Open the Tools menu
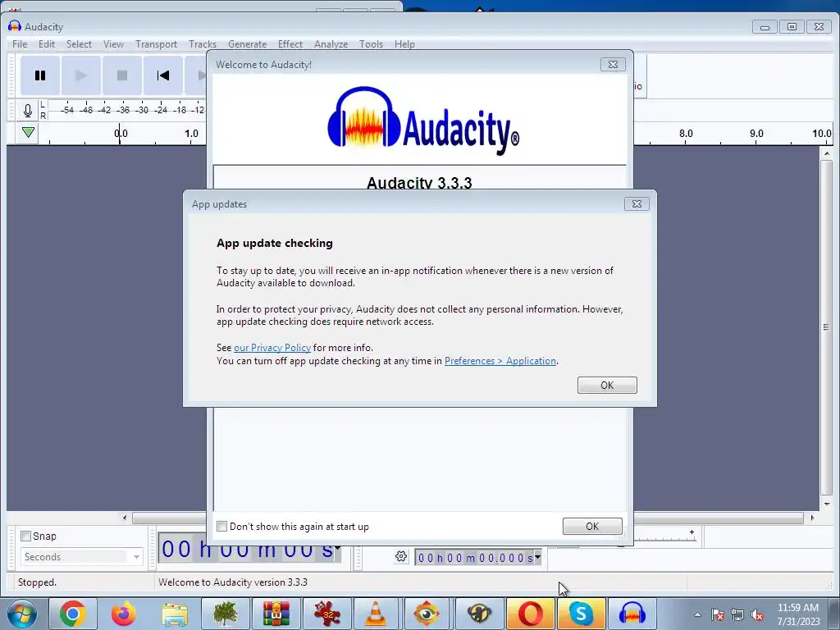The height and width of the screenshot is (630, 840). pos(371,44)
